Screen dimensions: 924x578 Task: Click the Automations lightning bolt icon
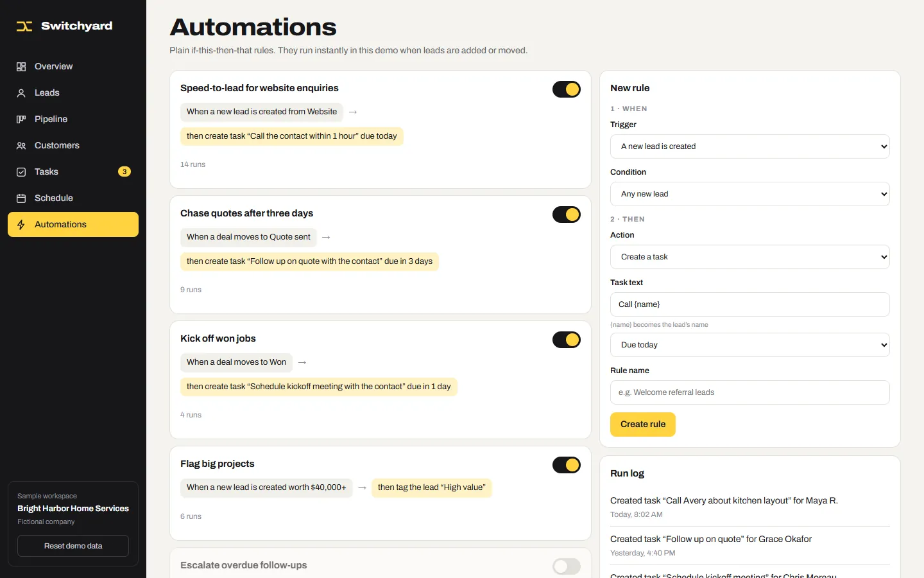(21, 225)
